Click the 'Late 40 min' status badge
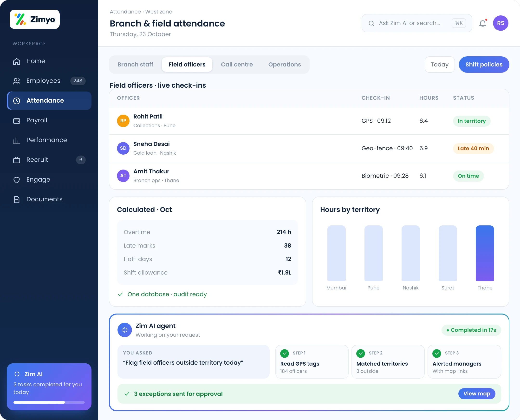Viewport: 520px width, 420px height. [x=473, y=148]
